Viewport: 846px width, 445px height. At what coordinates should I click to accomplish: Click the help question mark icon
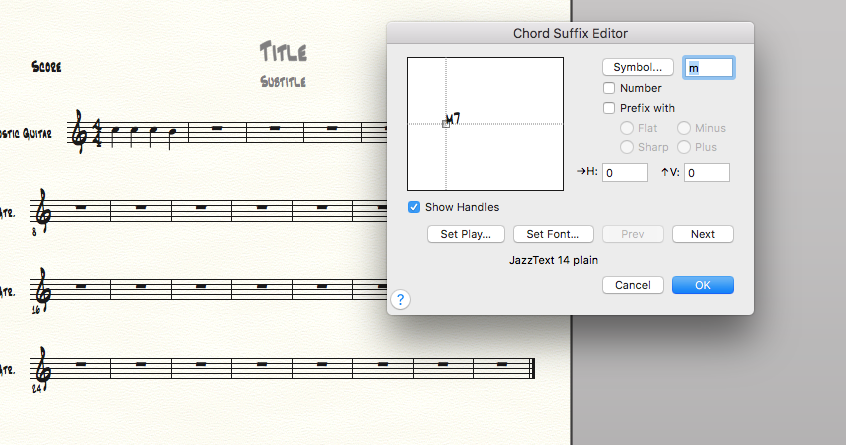point(399,299)
